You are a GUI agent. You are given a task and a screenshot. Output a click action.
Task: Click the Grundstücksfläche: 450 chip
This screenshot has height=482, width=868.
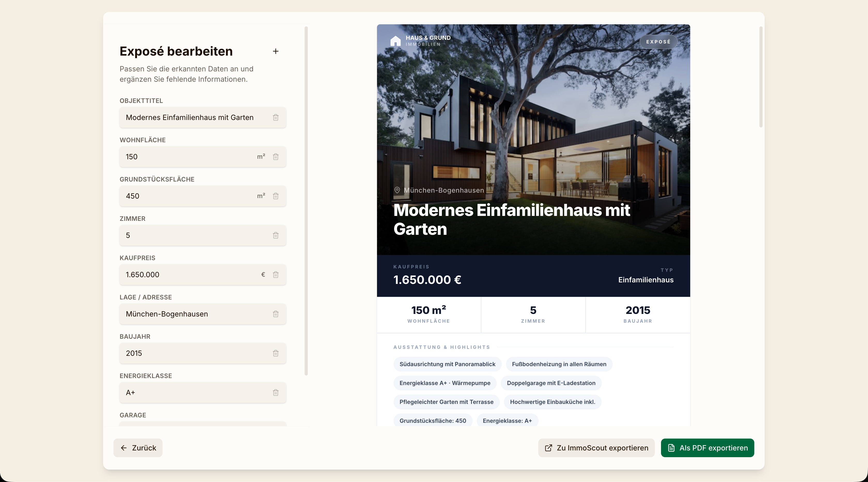pyautogui.click(x=433, y=421)
